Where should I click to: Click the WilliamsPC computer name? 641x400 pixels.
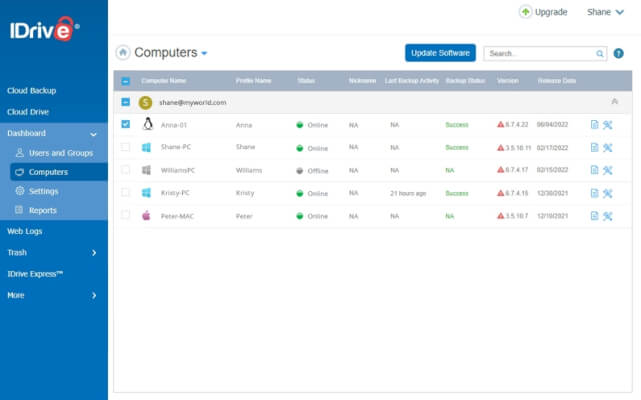pyautogui.click(x=178, y=170)
